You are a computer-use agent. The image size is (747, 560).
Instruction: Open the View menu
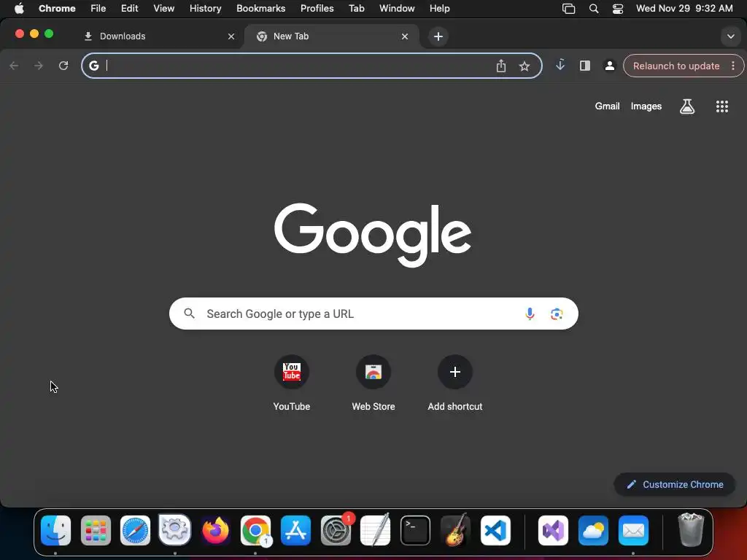pos(163,8)
